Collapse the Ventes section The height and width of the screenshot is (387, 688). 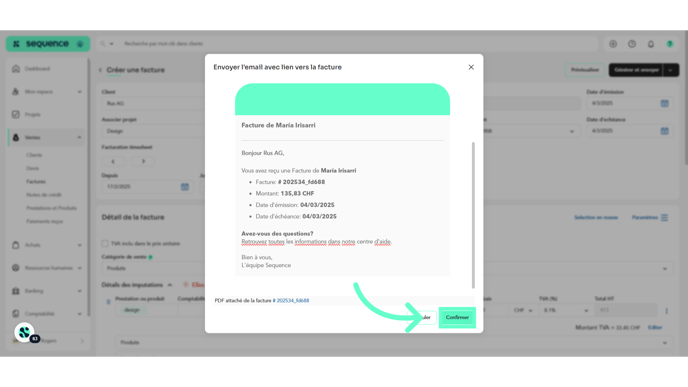pos(79,137)
